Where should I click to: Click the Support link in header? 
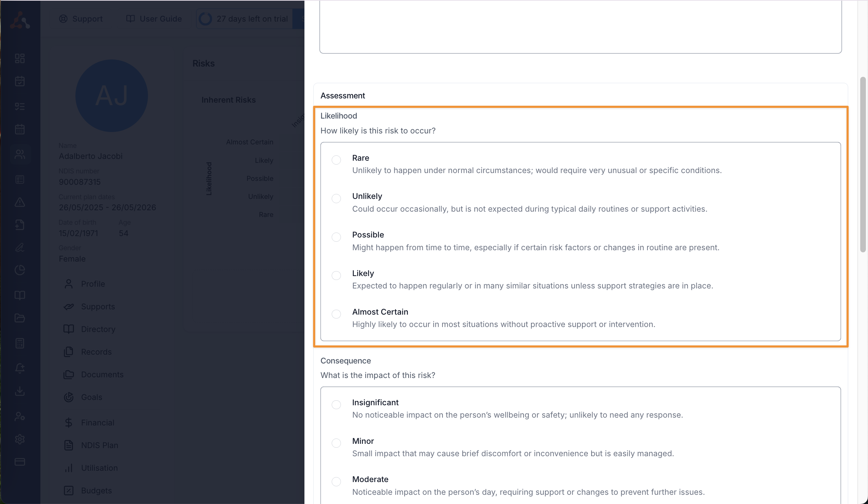(x=81, y=19)
